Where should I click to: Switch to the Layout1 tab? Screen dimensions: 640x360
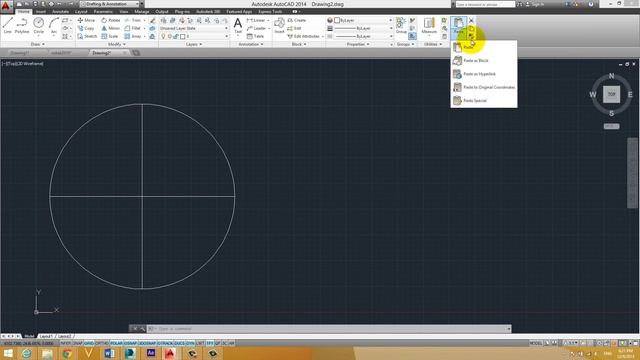[x=46, y=336]
